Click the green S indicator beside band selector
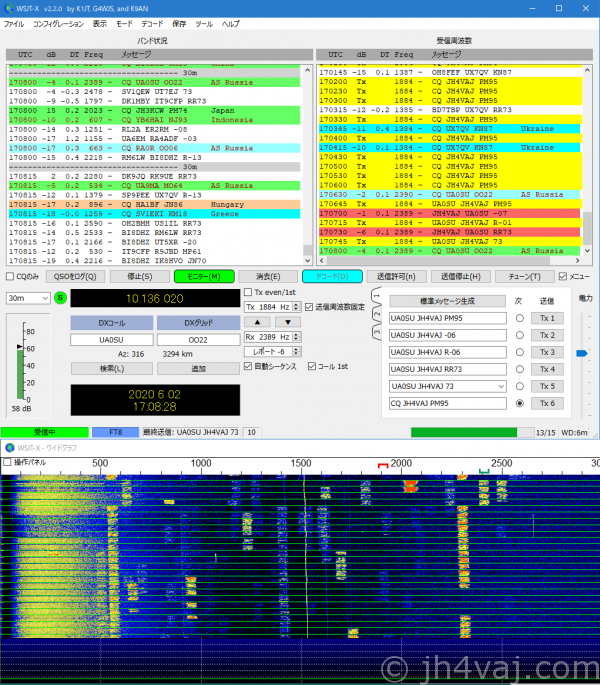The height and width of the screenshot is (685, 600). click(x=60, y=298)
